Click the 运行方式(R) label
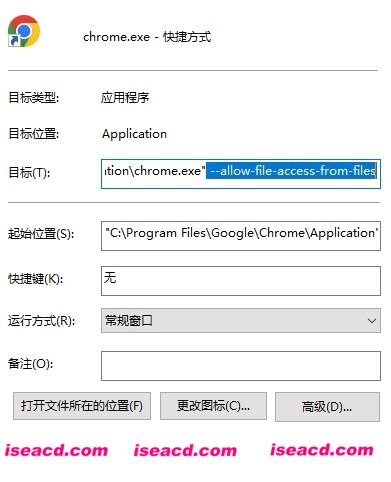 click(x=41, y=321)
